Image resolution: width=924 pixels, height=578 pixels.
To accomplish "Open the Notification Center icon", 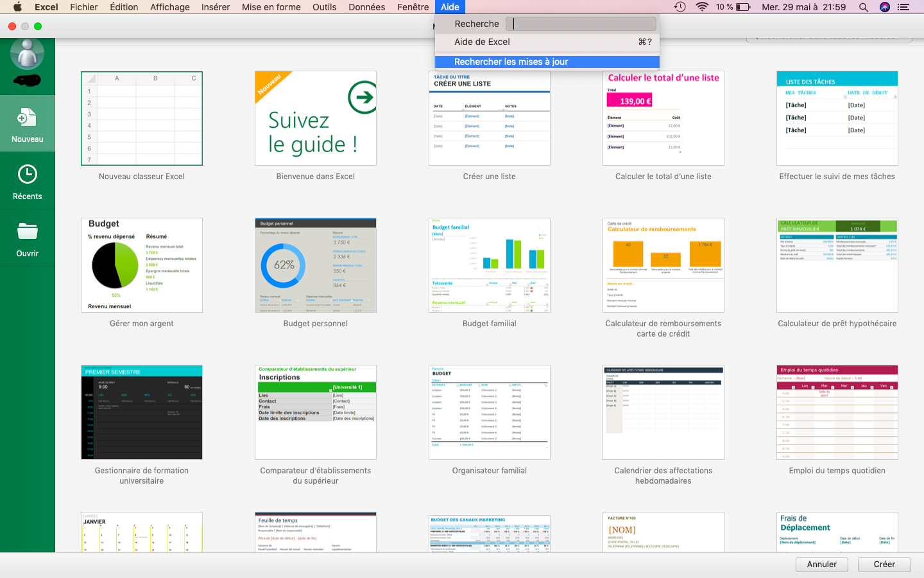I will tap(904, 7).
